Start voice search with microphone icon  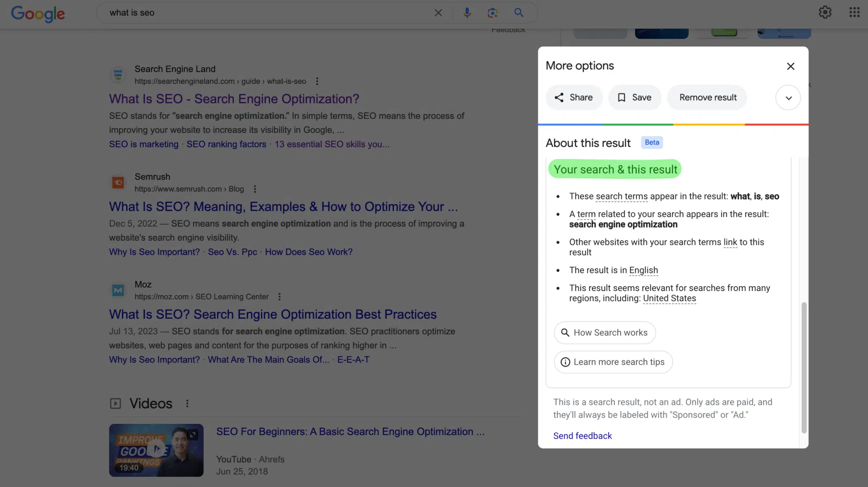point(467,13)
